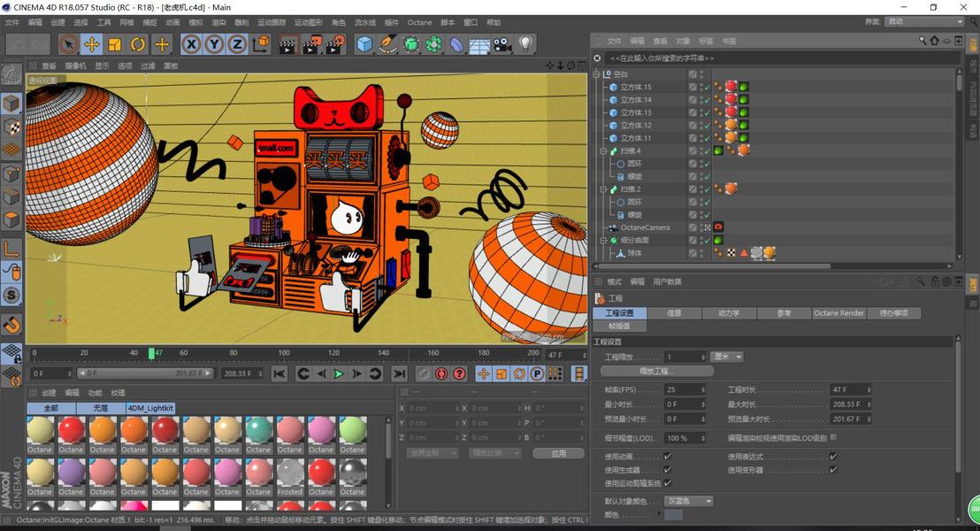This screenshot has width=980, height=531.
Task: Render the active view clapperboard icon
Action: [287, 44]
